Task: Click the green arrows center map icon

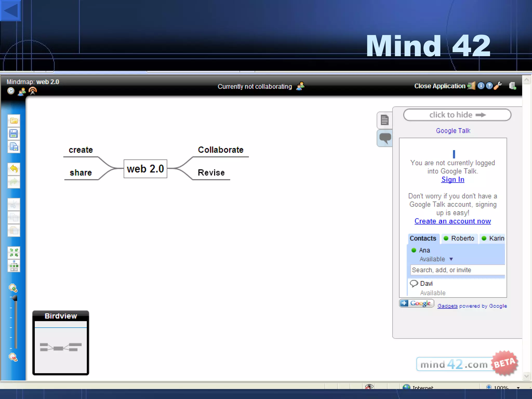Action: (14, 252)
